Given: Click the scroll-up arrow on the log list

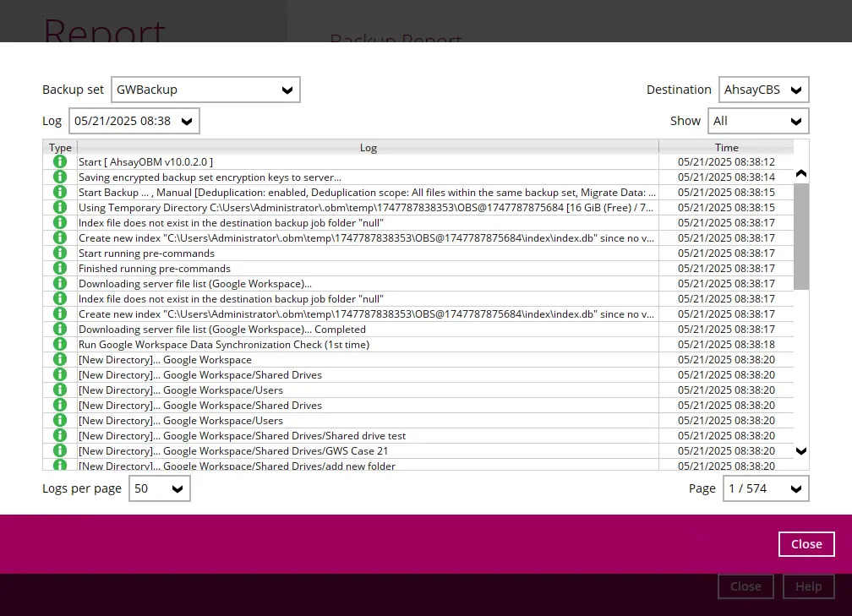Looking at the screenshot, I should 800,172.
